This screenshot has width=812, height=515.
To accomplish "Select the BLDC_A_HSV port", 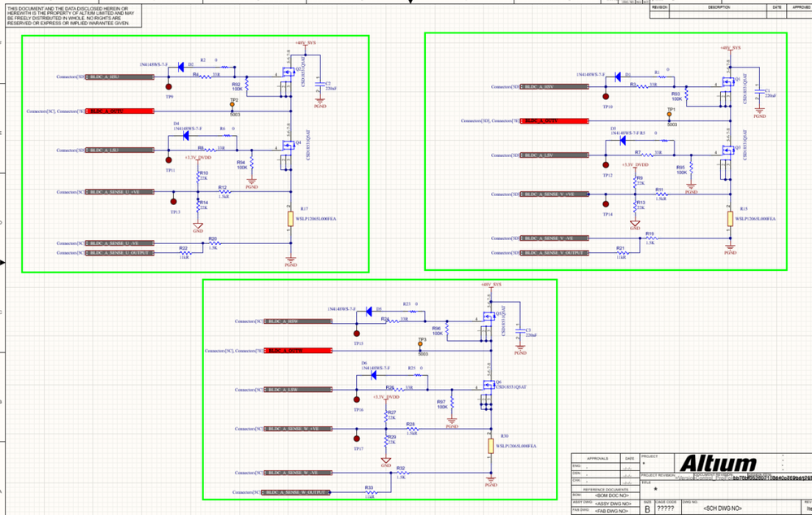I will tap(554, 86).
